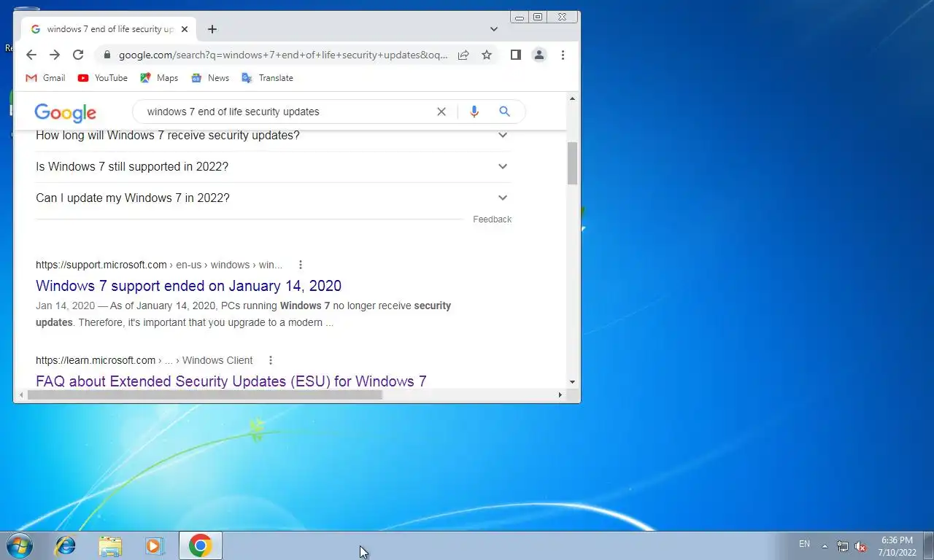Click the Chrome taskbar button
934x560 pixels.
tap(200, 545)
